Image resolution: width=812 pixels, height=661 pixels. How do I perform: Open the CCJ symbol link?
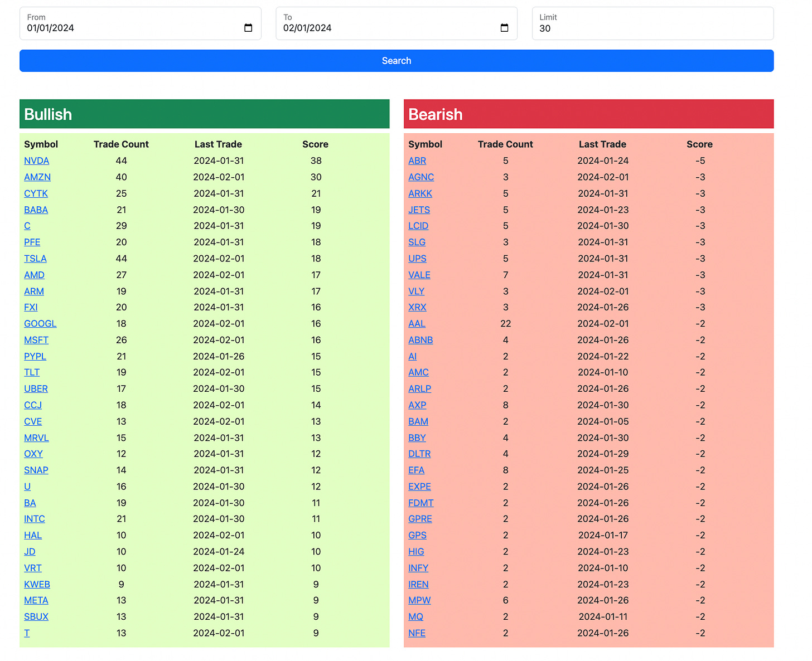33,405
